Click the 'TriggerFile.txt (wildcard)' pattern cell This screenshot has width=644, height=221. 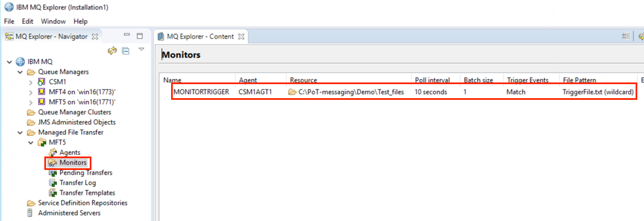597,92
